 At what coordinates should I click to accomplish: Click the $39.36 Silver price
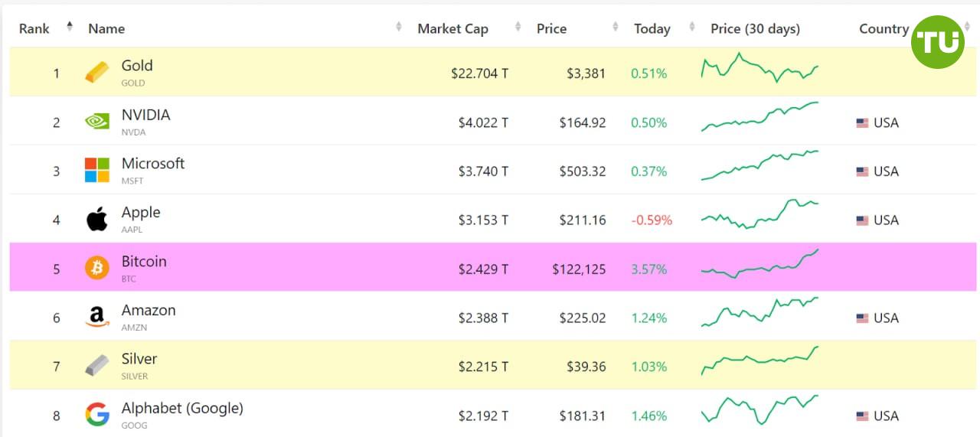click(585, 367)
